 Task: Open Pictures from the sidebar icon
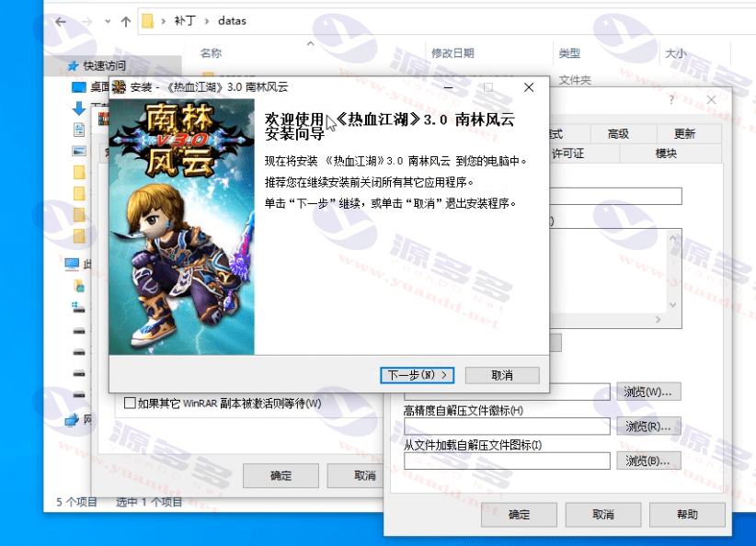[79, 151]
